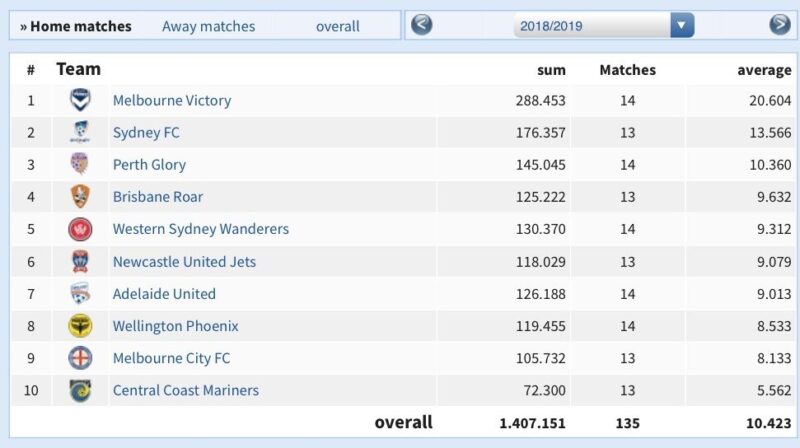Sort table by the sum column header
This screenshot has height=448, width=800.
(x=551, y=70)
